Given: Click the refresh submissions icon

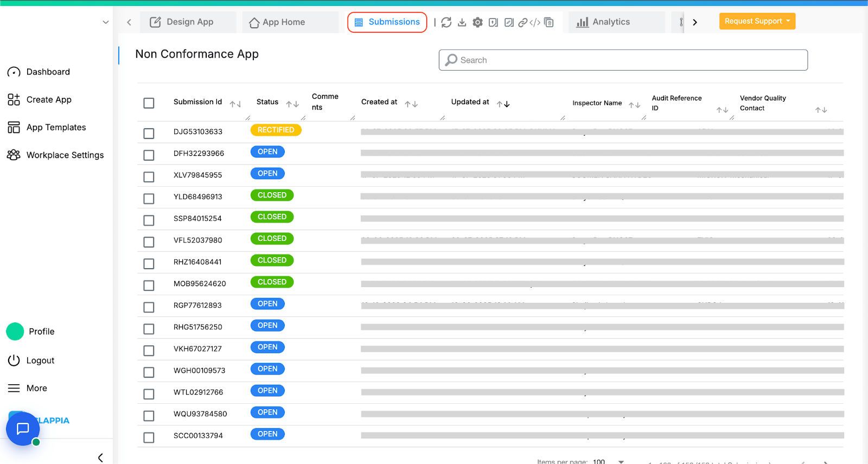Looking at the screenshot, I should pos(446,22).
